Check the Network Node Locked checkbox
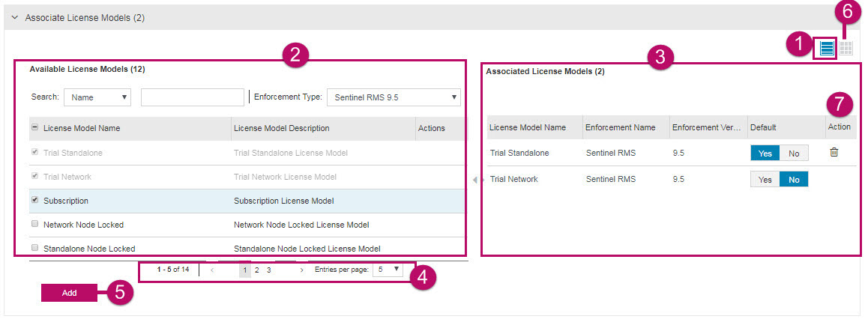 click(x=34, y=225)
